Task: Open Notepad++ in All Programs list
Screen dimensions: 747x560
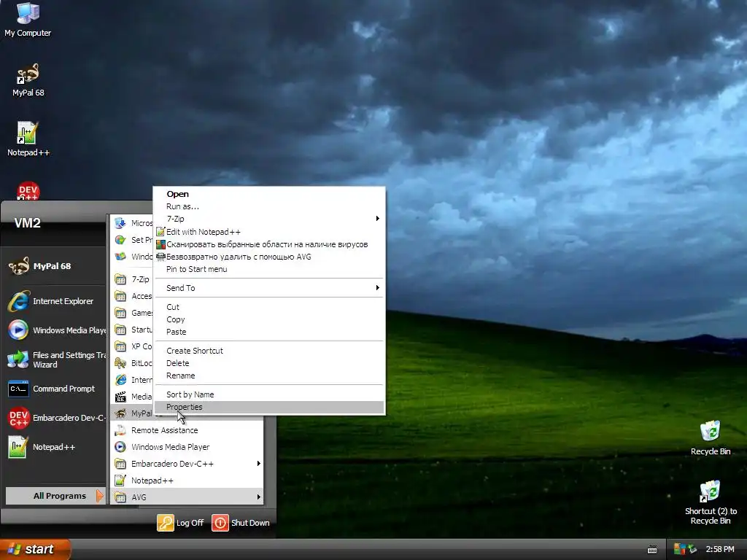Action: point(187,481)
